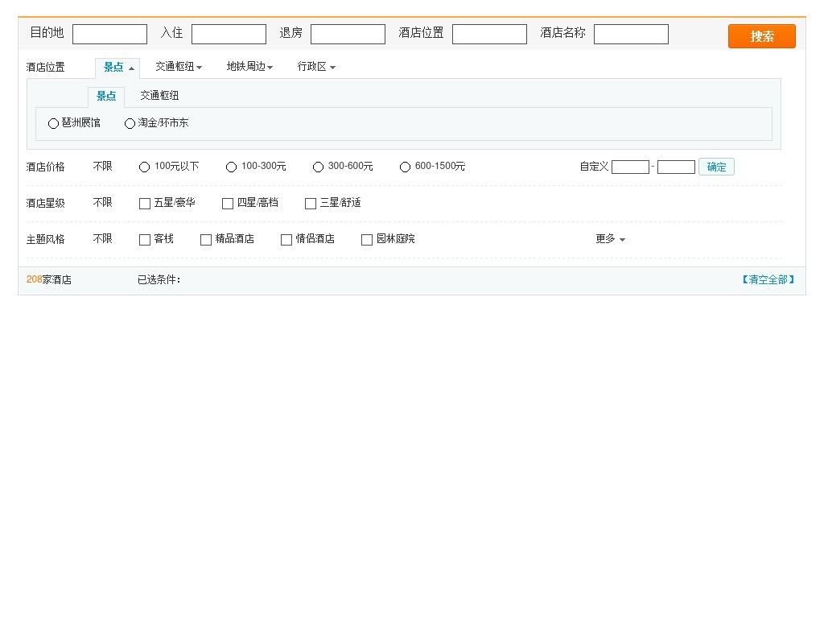824x644 pixels.
Task: Select the 淘金/环市东 radio button
Action: coord(130,123)
